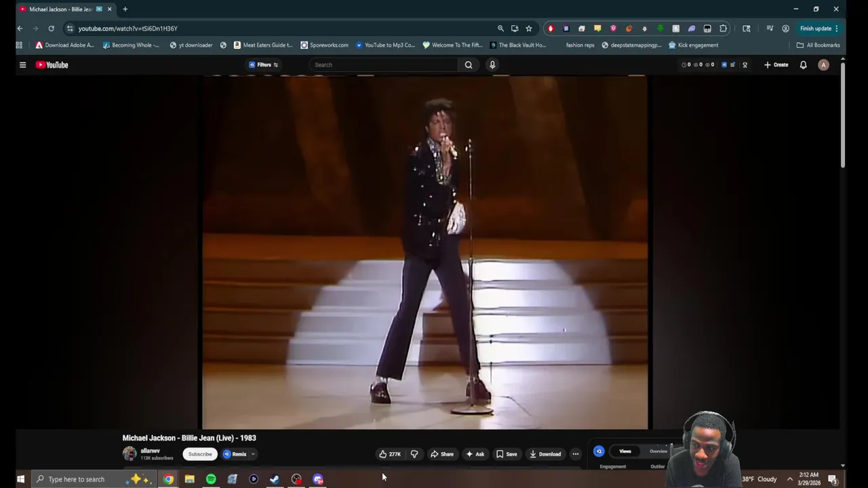868x488 pixels.
Task: Click the page vertical scrollbar
Action: click(843, 115)
